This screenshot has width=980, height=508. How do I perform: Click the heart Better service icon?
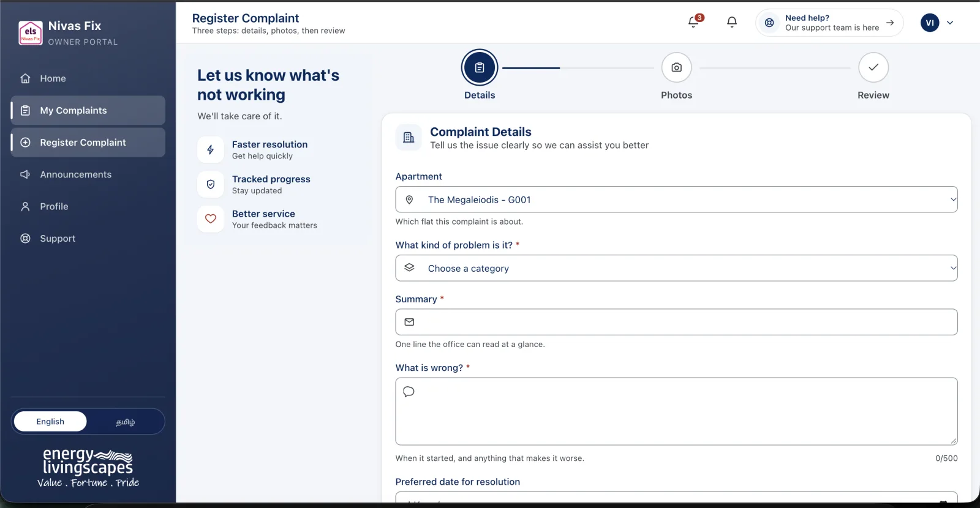coord(211,219)
